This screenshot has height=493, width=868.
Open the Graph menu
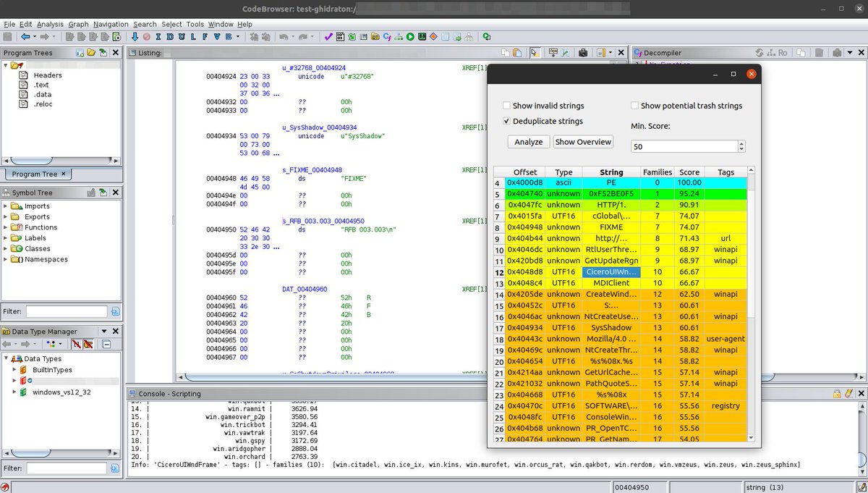point(78,24)
